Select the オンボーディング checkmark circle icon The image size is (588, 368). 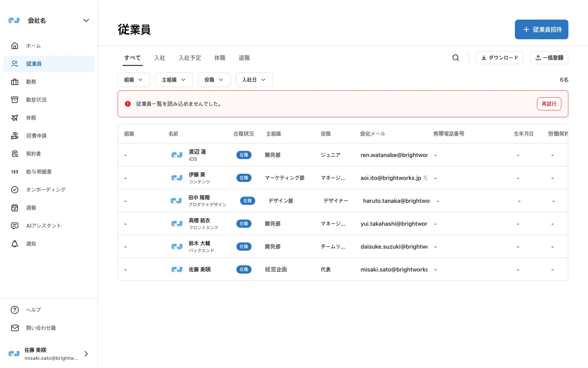(15, 190)
